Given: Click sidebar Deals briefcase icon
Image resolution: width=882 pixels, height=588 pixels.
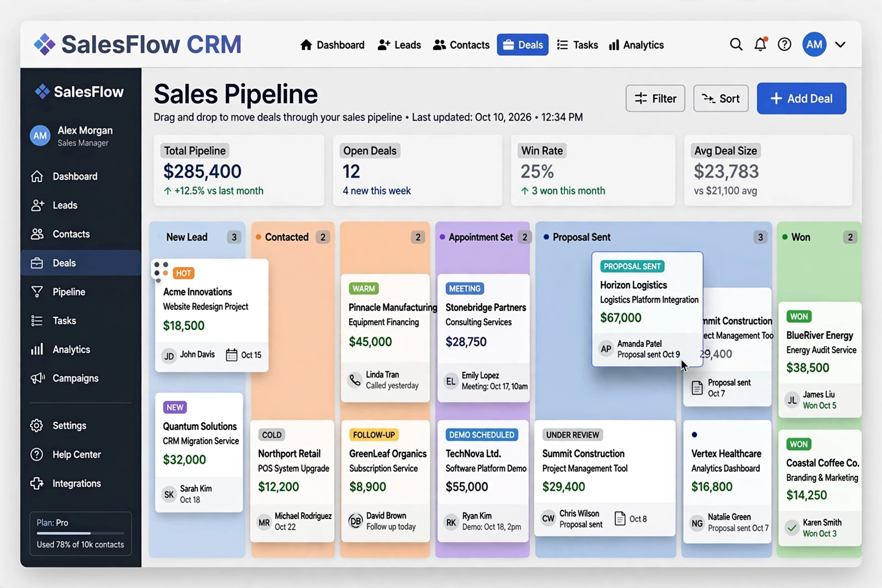Looking at the screenshot, I should 37,263.
